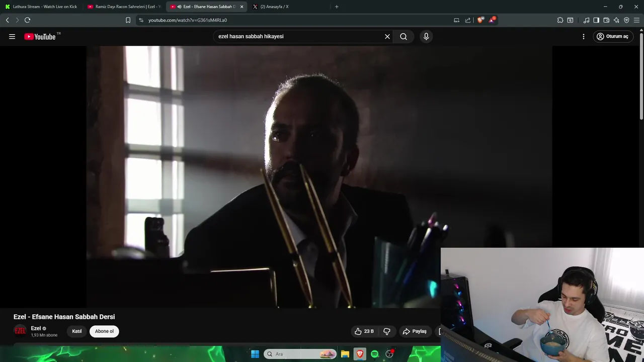Toggle the browser sidebar panel

(x=596, y=20)
